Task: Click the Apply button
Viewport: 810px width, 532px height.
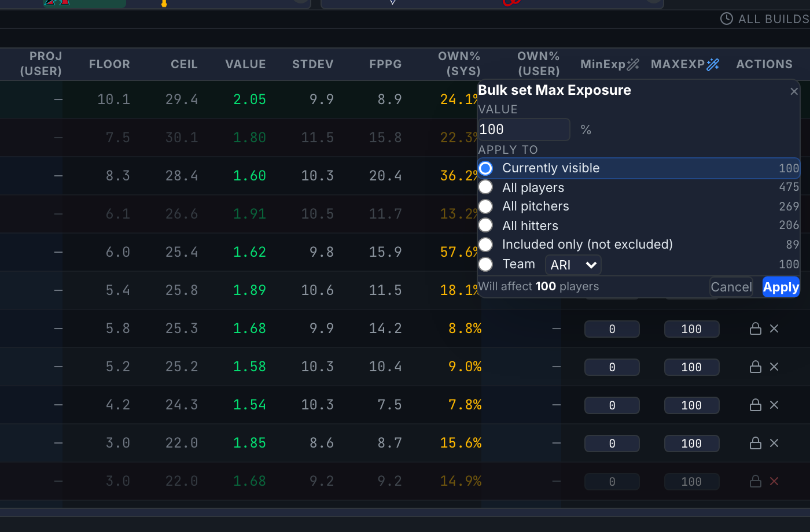Action: [x=781, y=287]
